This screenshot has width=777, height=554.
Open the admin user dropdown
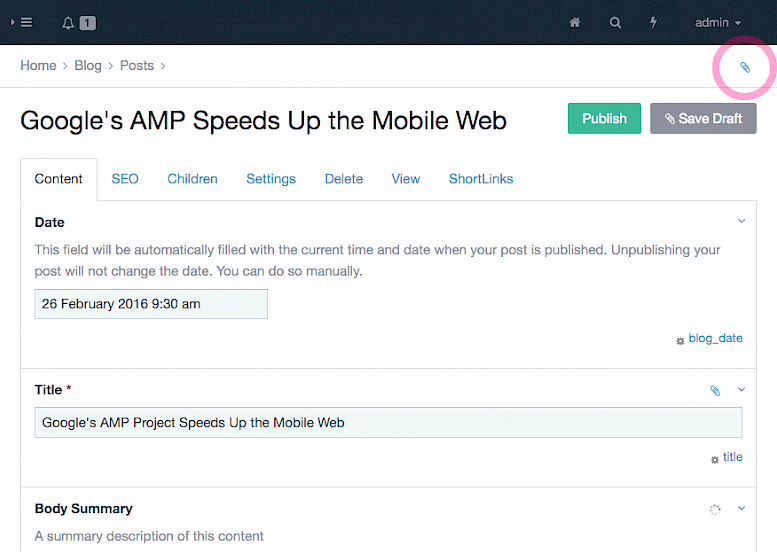pyautogui.click(x=718, y=22)
